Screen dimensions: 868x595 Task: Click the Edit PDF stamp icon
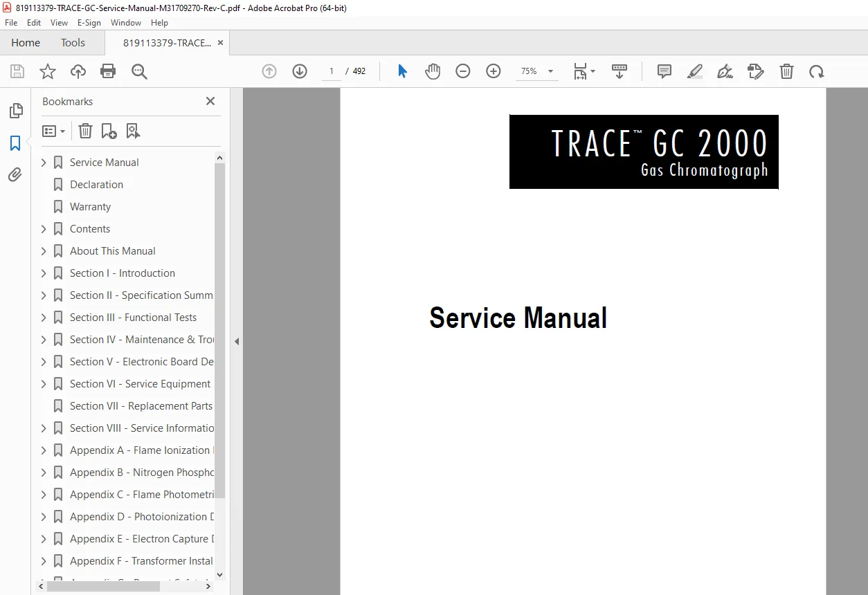756,71
